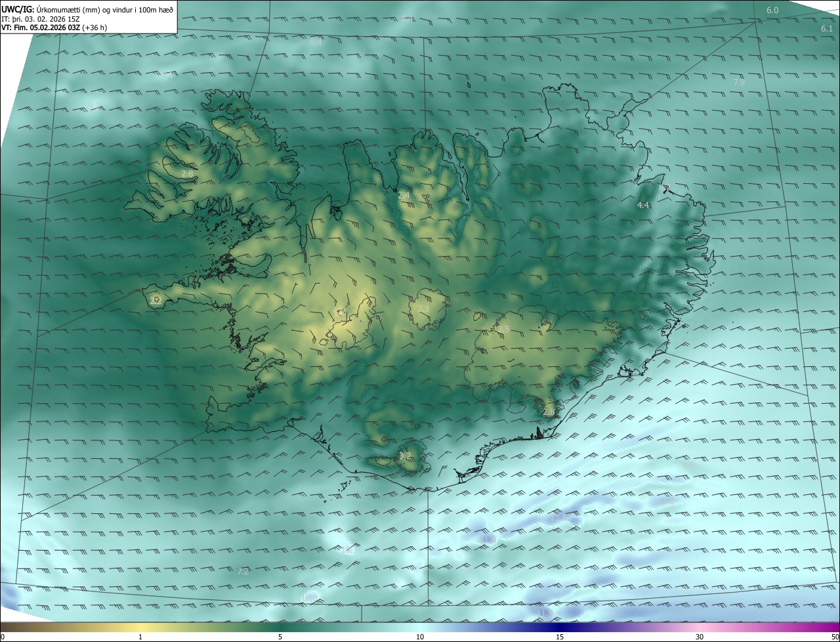The height and width of the screenshot is (642, 840).
Task: Click the 6.1 value label at the top-right corner
Action: [x=827, y=29]
